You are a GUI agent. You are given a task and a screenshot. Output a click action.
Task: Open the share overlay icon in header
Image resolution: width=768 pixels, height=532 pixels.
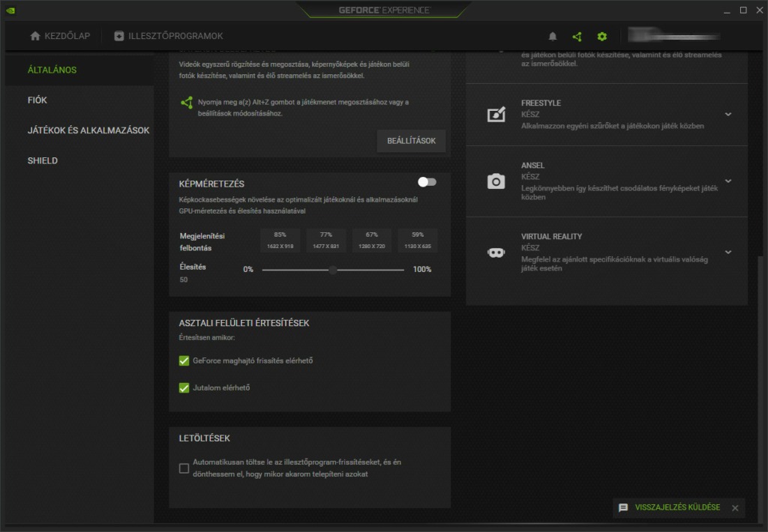pyautogui.click(x=577, y=36)
